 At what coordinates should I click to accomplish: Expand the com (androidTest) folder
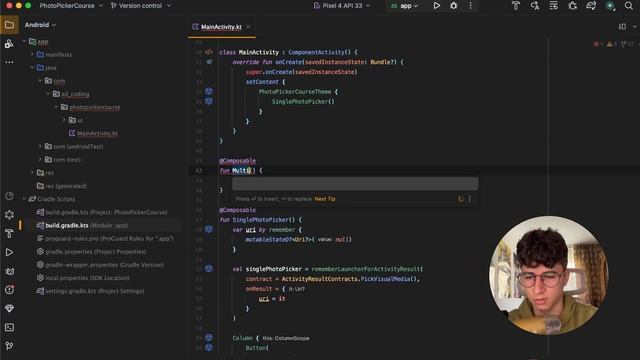coord(40,146)
